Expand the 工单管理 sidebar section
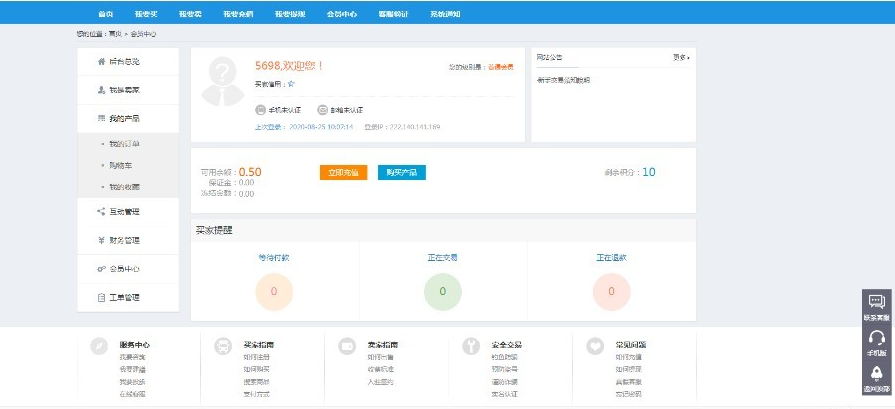The height and width of the screenshot is (409, 895). coord(128,297)
